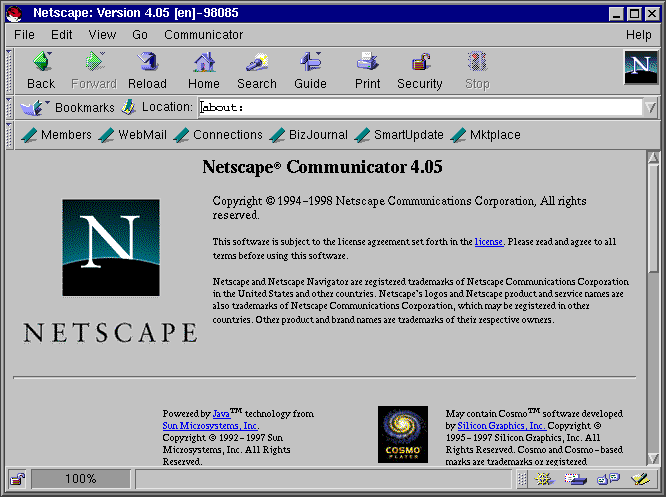
Task: Expand the Location history dropdown arrow
Action: (650, 107)
